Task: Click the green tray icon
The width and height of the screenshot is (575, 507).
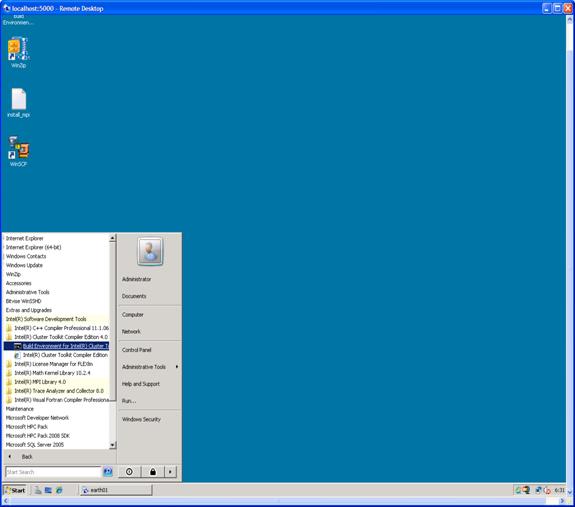Action: click(x=518, y=490)
